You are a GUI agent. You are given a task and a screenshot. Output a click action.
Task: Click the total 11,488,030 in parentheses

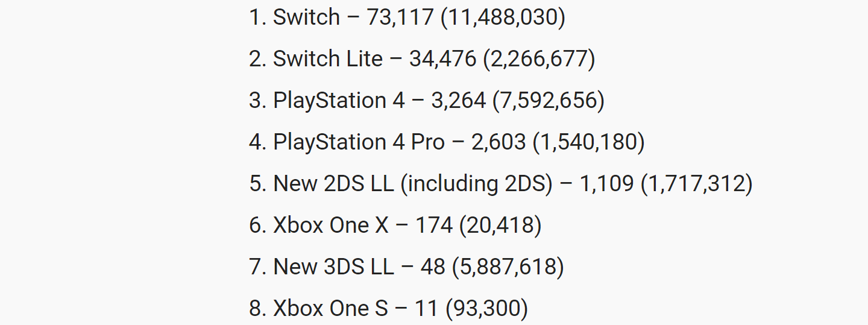coord(503,17)
